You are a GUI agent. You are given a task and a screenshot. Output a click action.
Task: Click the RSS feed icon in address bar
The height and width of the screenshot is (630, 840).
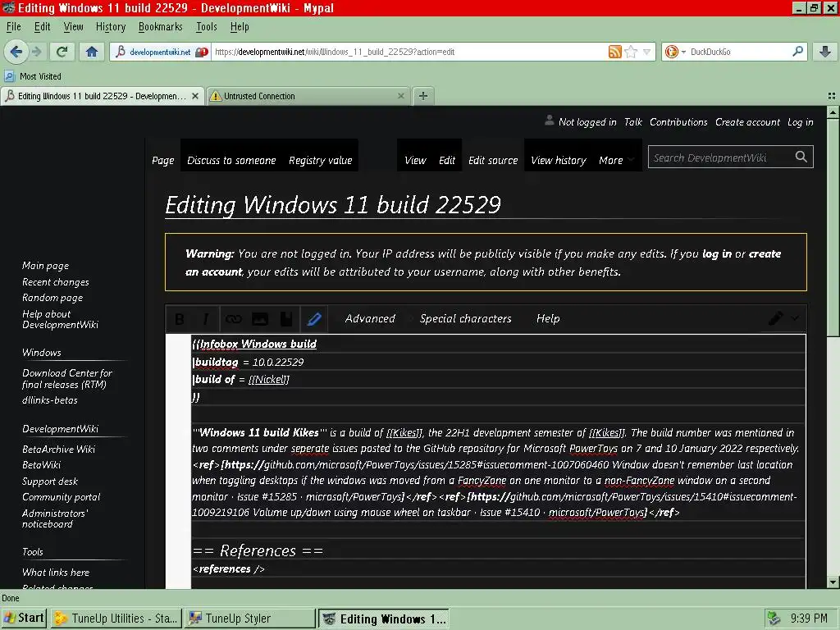[615, 52]
